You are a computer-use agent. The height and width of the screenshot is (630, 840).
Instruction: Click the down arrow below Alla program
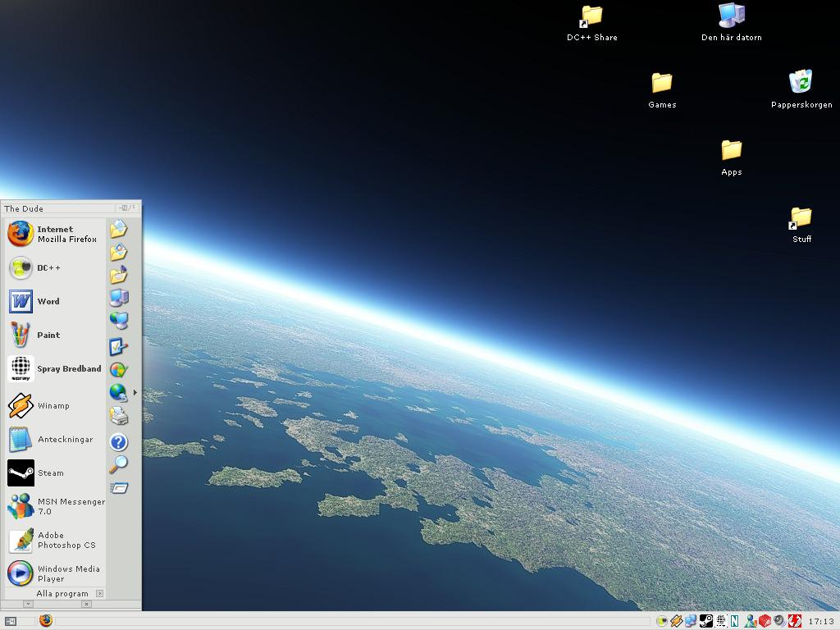click(x=28, y=604)
